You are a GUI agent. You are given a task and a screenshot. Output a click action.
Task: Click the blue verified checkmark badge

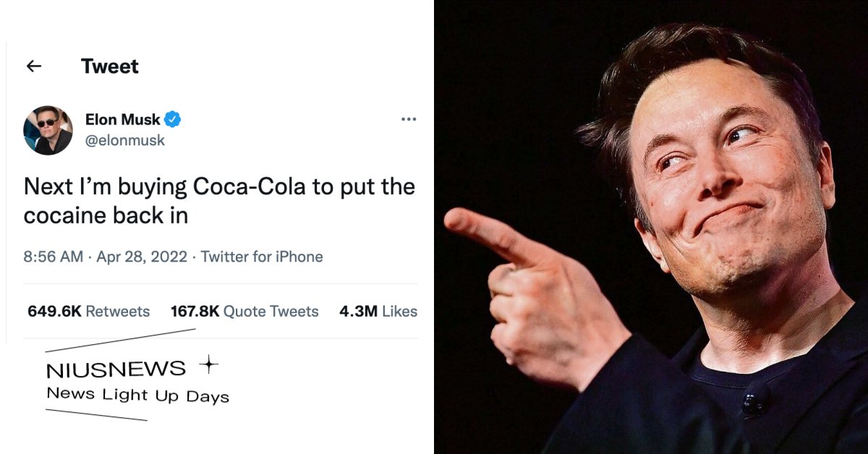click(172, 120)
